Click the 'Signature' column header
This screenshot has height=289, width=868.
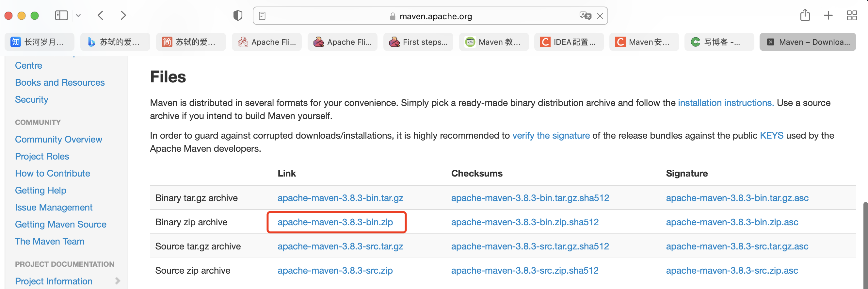687,173
